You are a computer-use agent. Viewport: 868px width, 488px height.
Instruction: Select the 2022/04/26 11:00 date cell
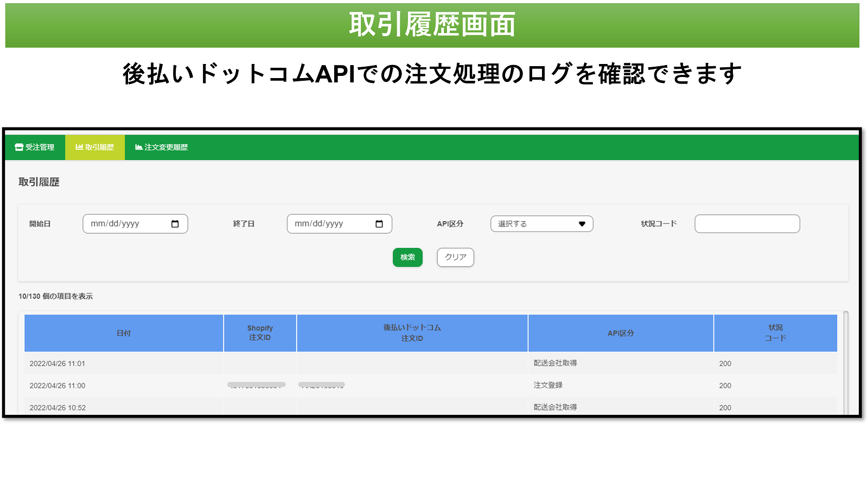point(124,386)
